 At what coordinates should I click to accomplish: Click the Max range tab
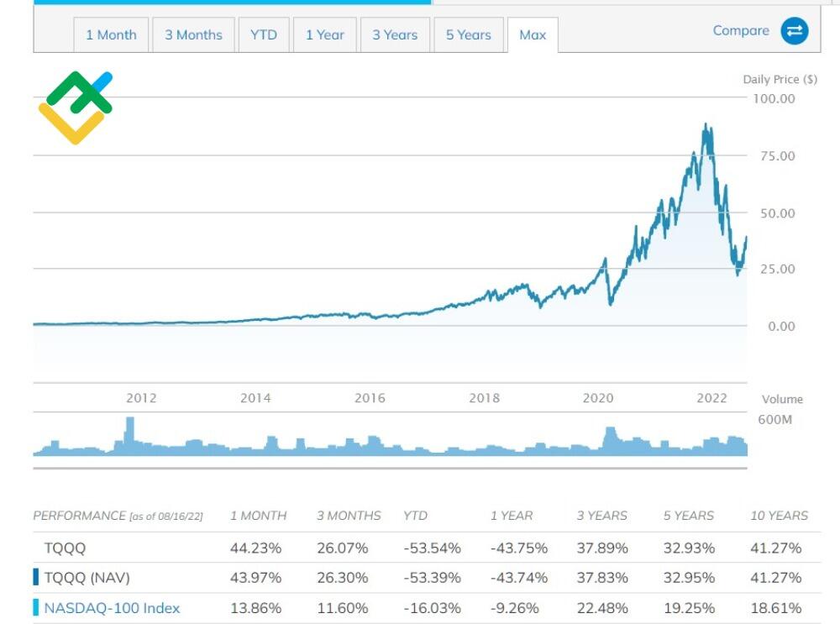[x=533, y=34]
